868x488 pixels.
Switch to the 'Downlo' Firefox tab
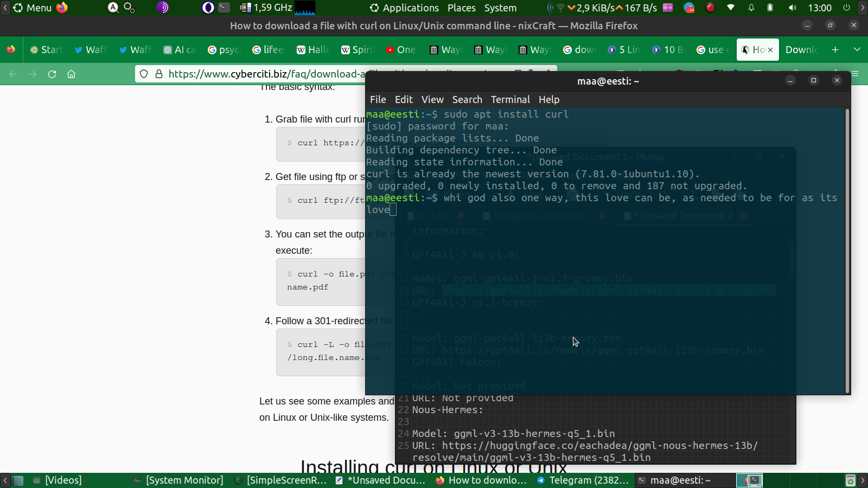802,49
